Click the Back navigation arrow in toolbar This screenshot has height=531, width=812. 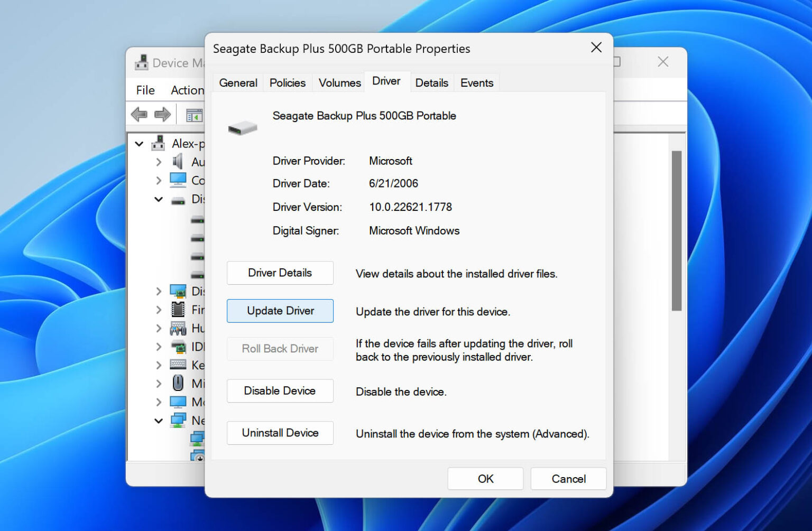click(139, 114)
